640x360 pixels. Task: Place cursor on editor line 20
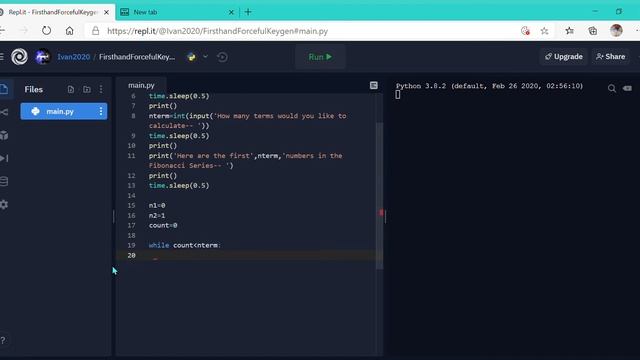tap(249, 255)
